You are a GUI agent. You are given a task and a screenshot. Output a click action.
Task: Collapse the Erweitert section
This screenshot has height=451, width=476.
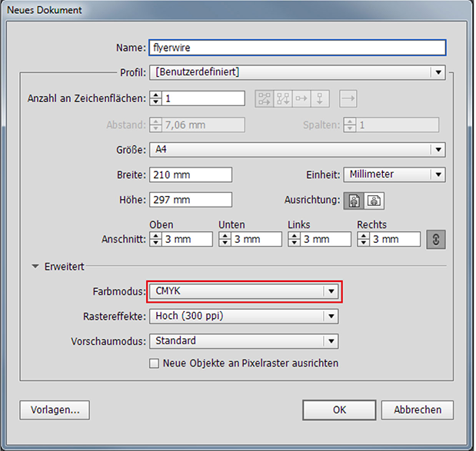click(x=35, y=267)
